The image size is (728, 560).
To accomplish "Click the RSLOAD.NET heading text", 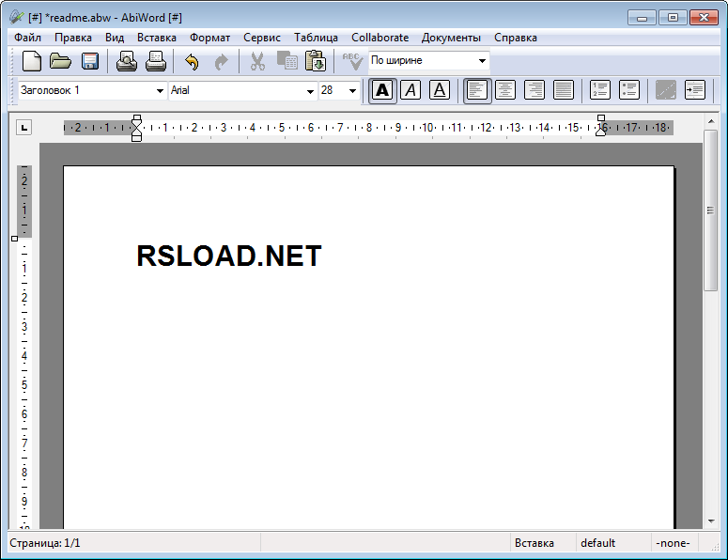I will point(229,256).
